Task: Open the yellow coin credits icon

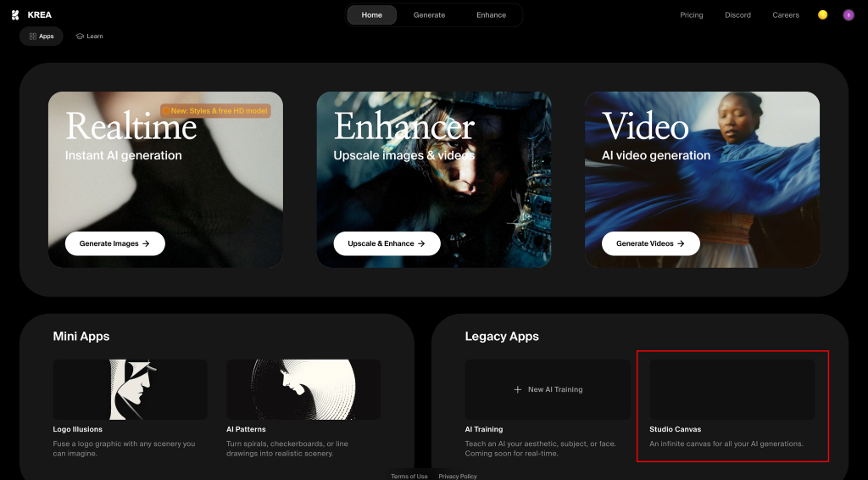Action: (x=822, y=15)
